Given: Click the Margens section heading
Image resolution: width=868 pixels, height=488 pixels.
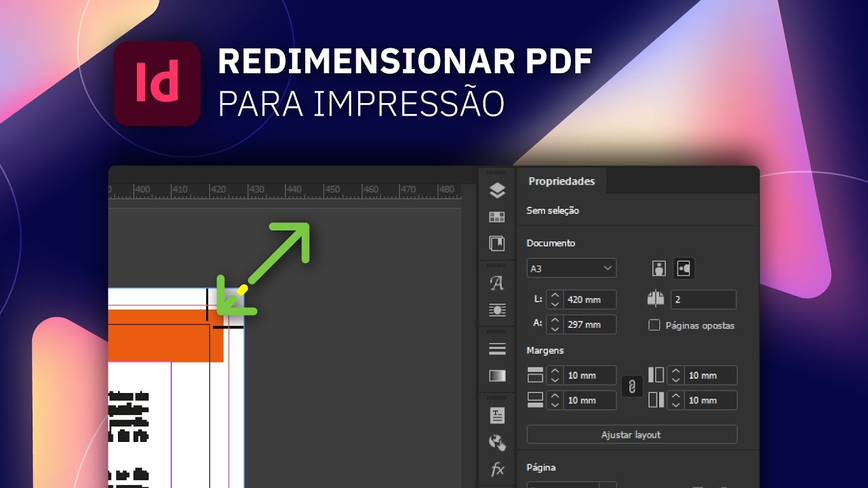Looking at the screenshot, I should pos(545,350).
